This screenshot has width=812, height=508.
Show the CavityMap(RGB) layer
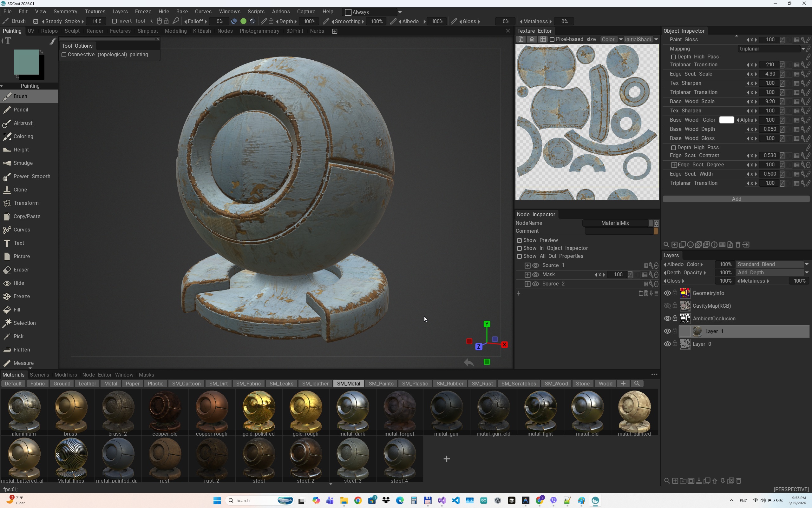point(667,306)
